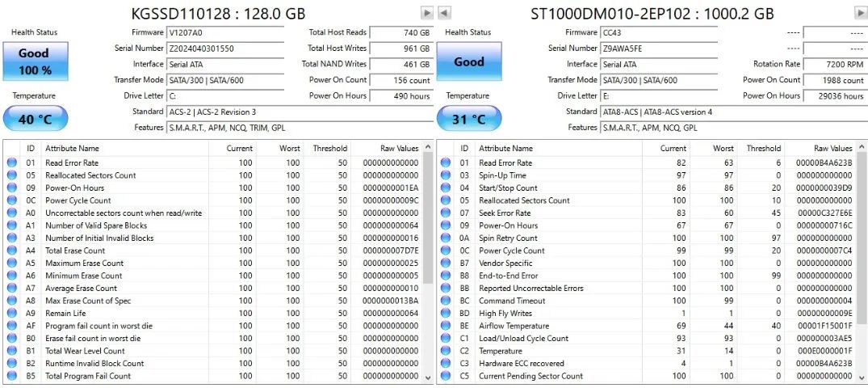The height and width of the screenshot is (388, 868).
Task: Click status orb for Total Erase Count
Action: coord(11,251)
